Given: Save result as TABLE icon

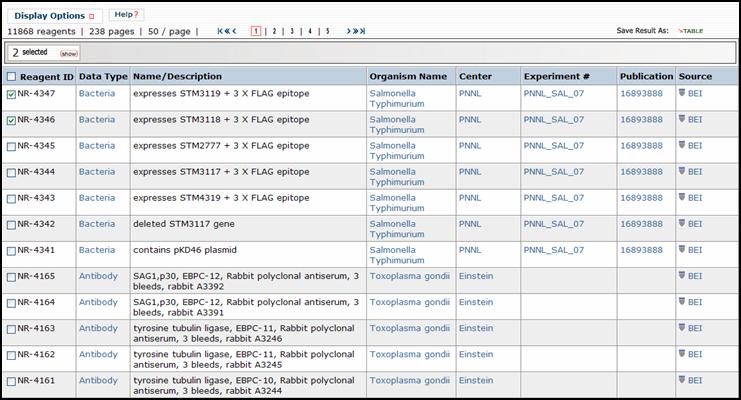Looking at the screenshot, I should (691, 31).
